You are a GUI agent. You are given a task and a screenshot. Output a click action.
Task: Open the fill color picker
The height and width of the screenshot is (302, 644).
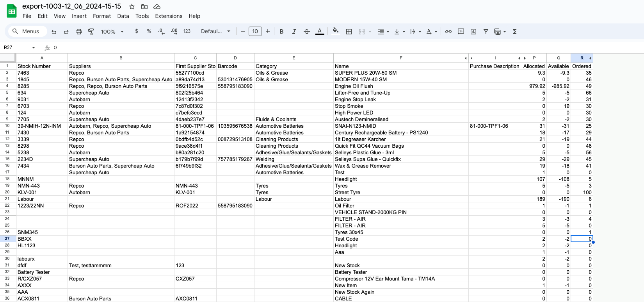click(x=335, y=31)
